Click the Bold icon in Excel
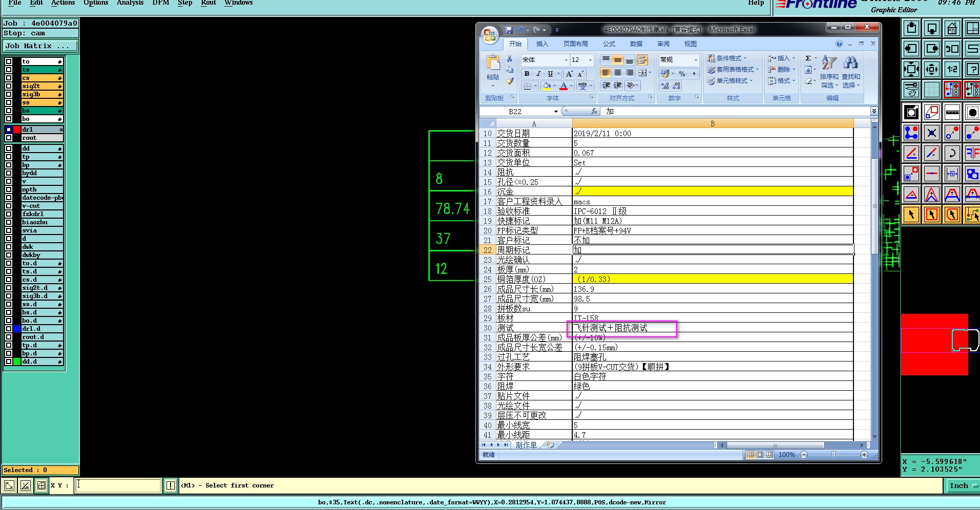This screenshot has width=980, height=510. tap(527, 74)
